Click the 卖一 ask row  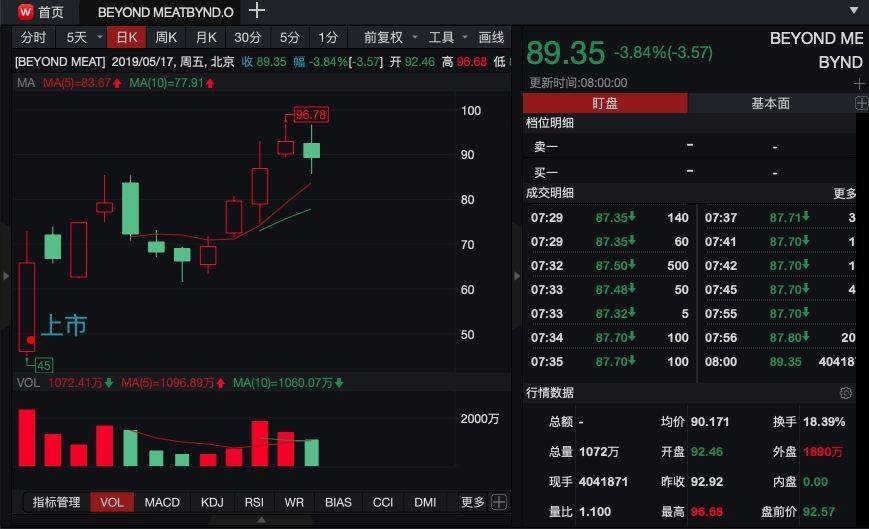[x=690, y=146]
